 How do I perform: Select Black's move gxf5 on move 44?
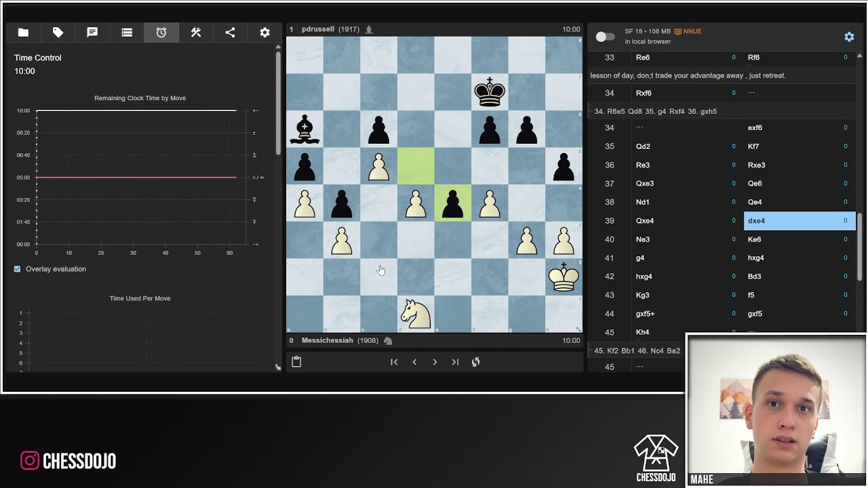click(x=800, y=314)
